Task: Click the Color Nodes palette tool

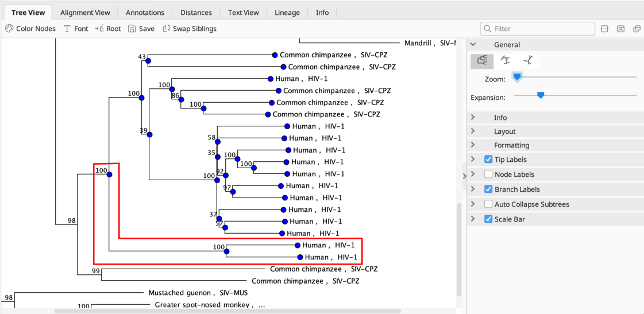Action: coord(30,29)
